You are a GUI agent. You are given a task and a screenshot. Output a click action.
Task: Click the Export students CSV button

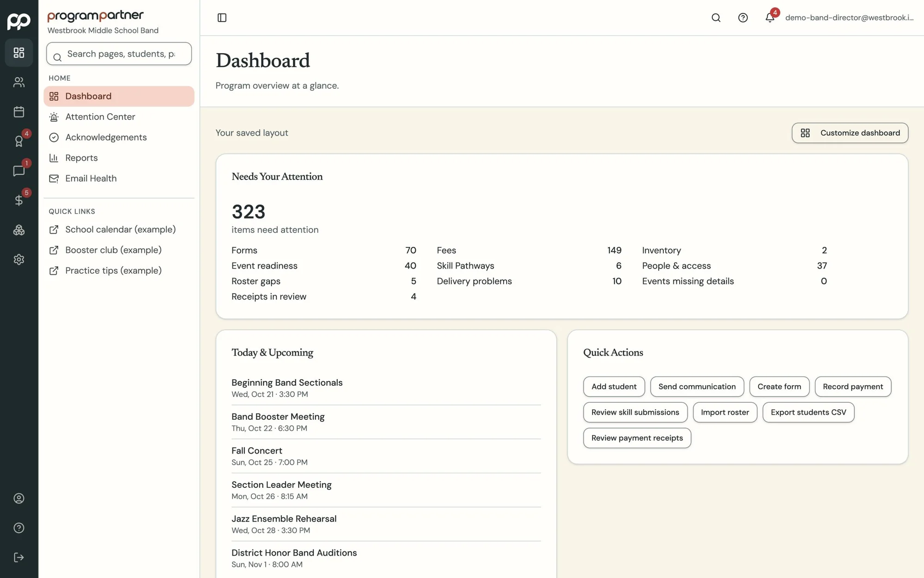click(x=808, y=412)
